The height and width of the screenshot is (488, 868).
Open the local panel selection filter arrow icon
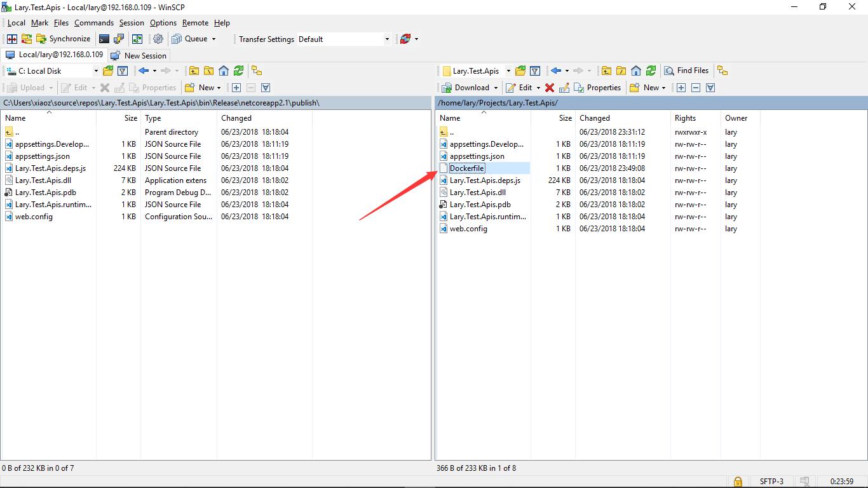266,88
